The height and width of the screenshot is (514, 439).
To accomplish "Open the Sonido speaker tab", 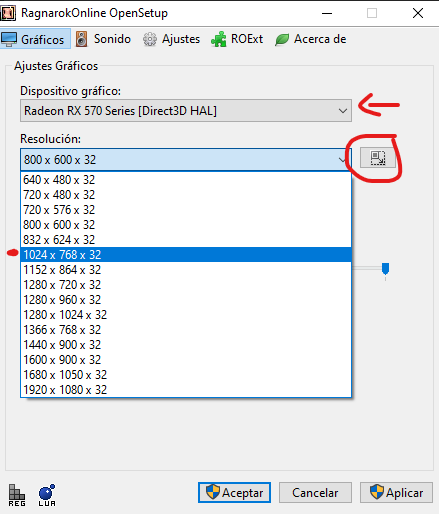I will pos(103,39).
